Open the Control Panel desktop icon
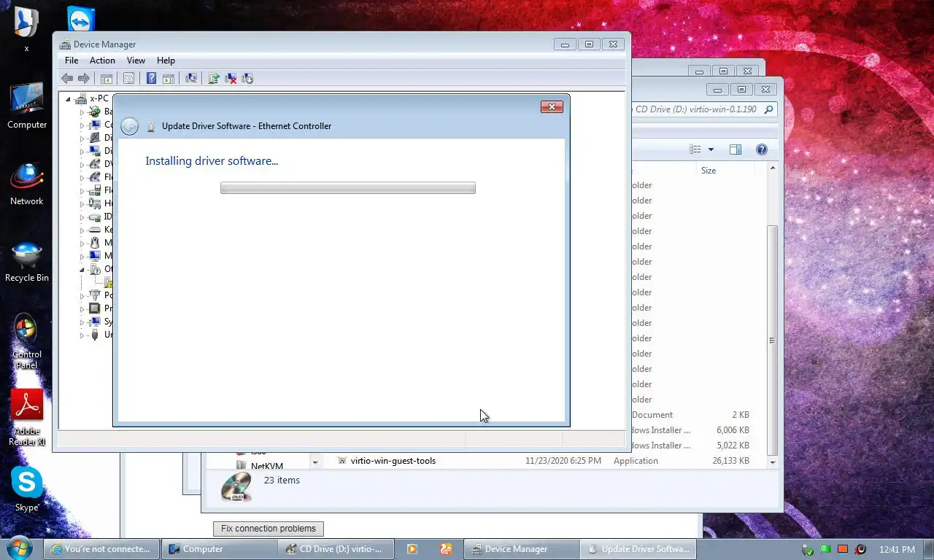Viewport: 934px width, 560px height. [x=26, y=341]
